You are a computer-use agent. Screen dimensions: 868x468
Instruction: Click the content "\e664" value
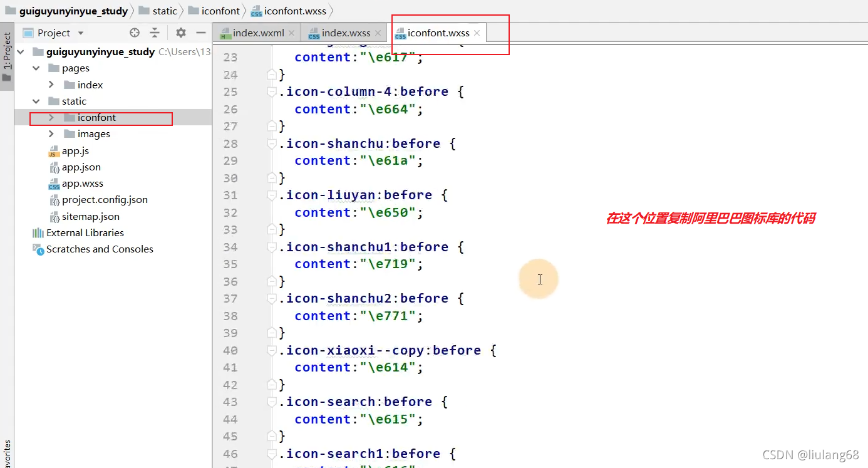click(x=388, y=109)
